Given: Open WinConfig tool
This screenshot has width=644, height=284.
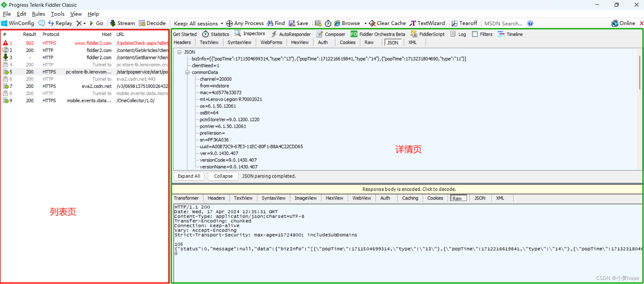Looking at the screenshot, I should click(x=18, y=23).
